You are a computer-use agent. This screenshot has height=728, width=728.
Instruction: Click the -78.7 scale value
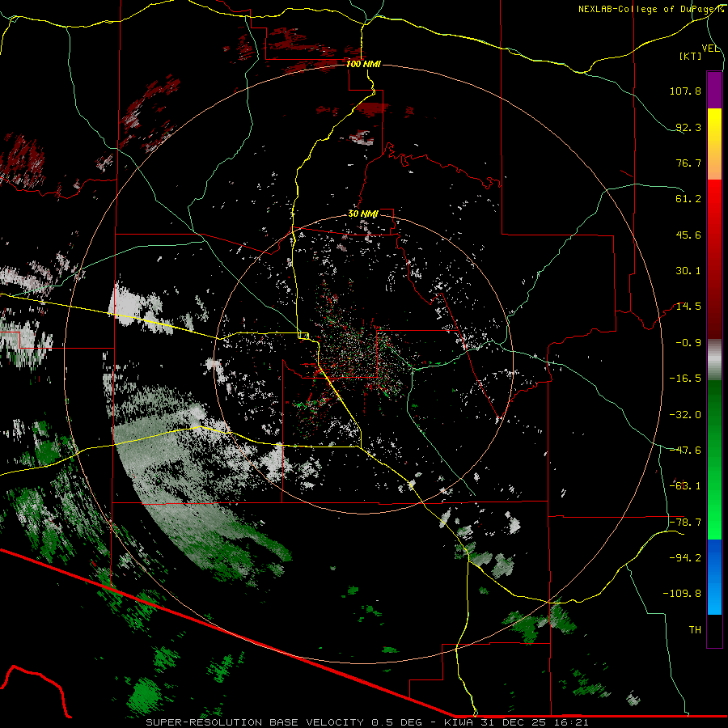tap(685, 523)
